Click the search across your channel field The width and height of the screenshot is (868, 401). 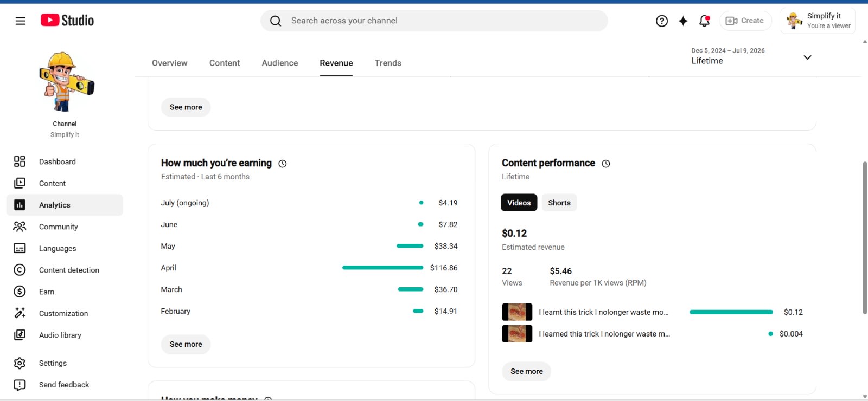pos(434,21)
